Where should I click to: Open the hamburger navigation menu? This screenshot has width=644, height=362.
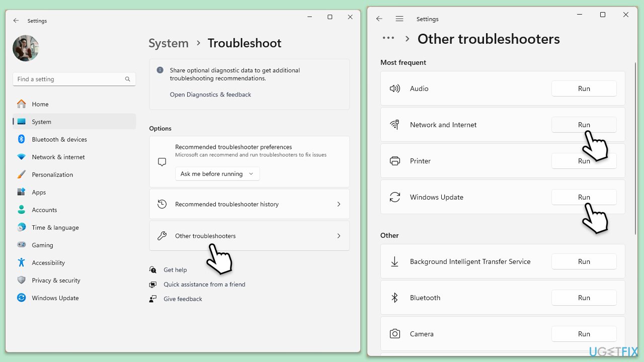(x=399, y=19)
